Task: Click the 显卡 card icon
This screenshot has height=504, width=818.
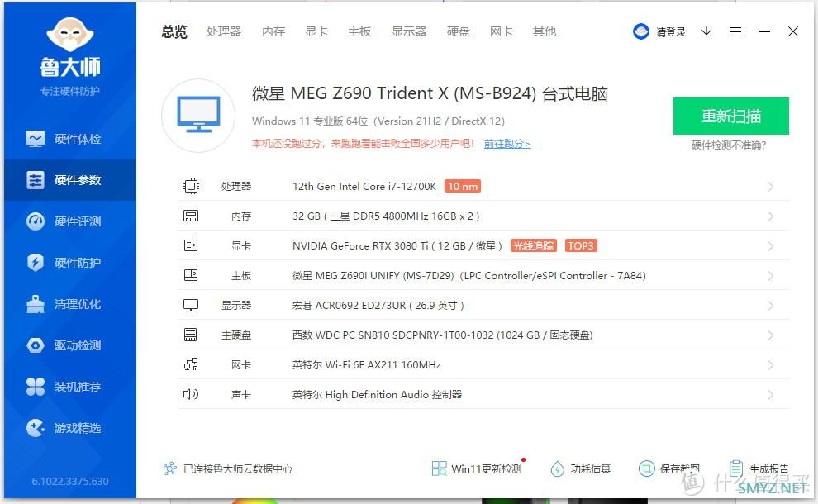Action: (191, 245)
